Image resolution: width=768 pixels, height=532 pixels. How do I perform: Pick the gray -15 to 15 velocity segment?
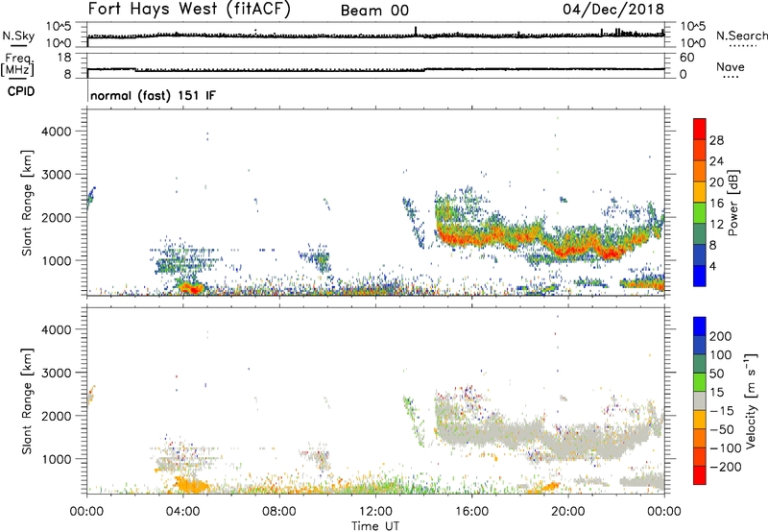[700, 401]
